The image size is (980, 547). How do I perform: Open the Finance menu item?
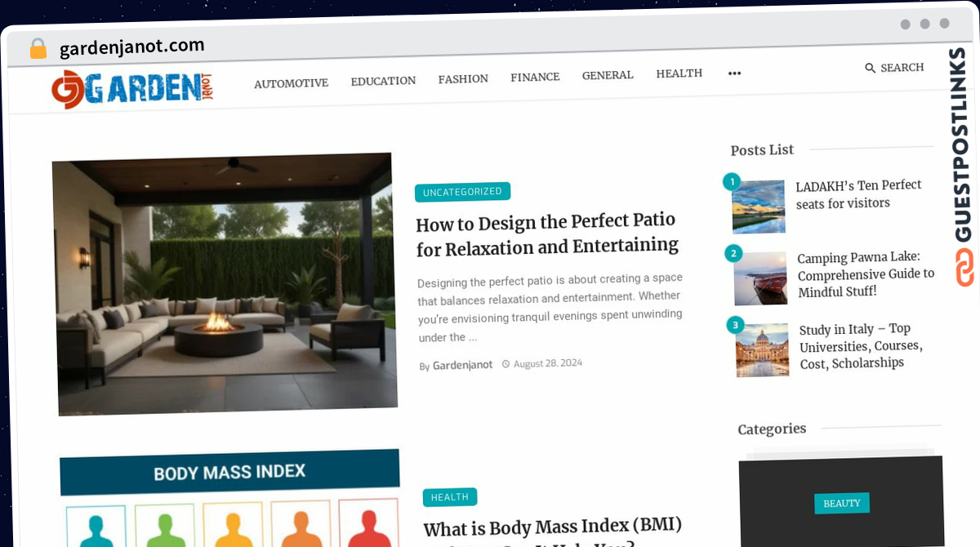(535, 77)
